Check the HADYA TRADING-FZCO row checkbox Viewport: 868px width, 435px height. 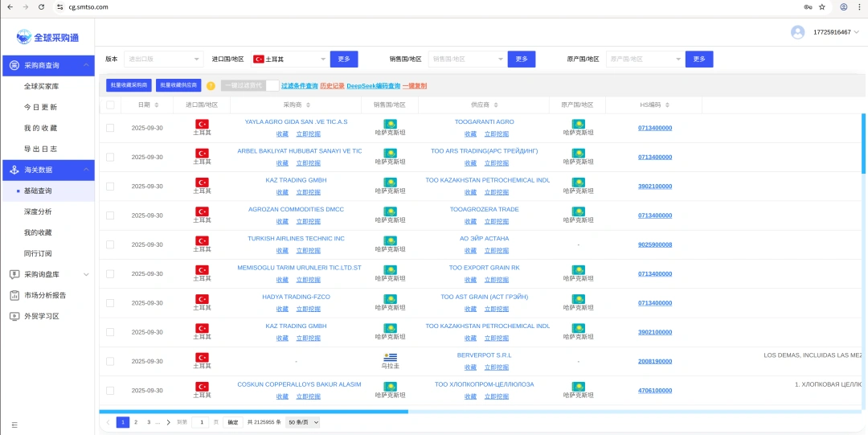click(x=110, y=303)
